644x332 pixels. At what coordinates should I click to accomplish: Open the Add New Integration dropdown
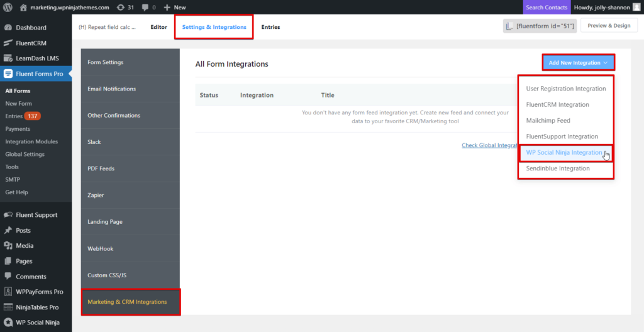[x=579, y=63]
